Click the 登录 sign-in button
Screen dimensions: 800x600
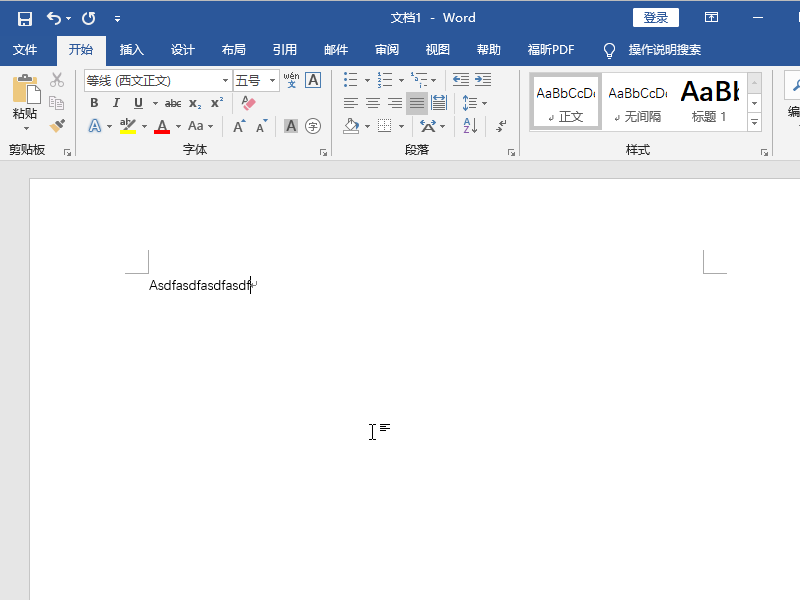click(655, 18)
